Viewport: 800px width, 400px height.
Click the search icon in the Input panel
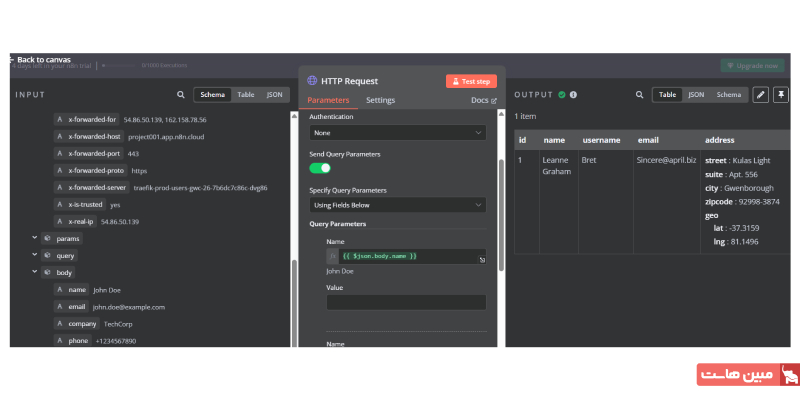(181, 95)
